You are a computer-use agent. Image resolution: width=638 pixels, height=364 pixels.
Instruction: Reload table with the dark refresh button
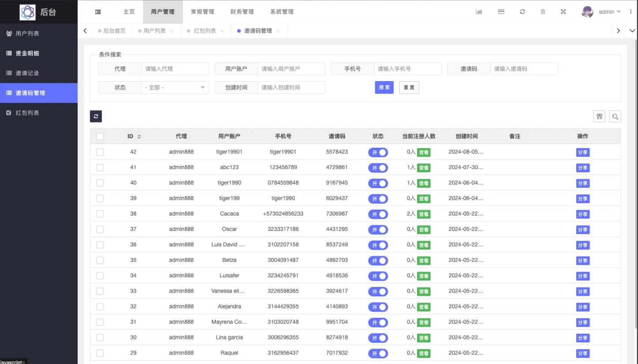(96, 116)
